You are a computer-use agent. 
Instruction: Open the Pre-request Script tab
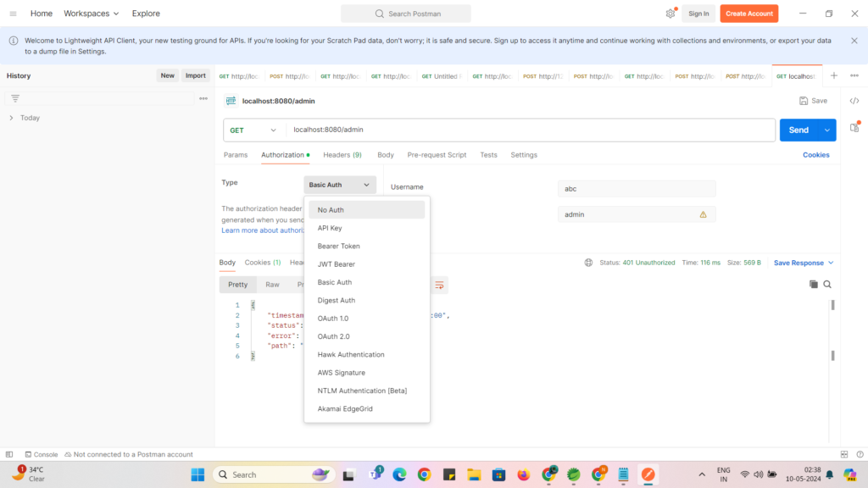click(437, 155)
